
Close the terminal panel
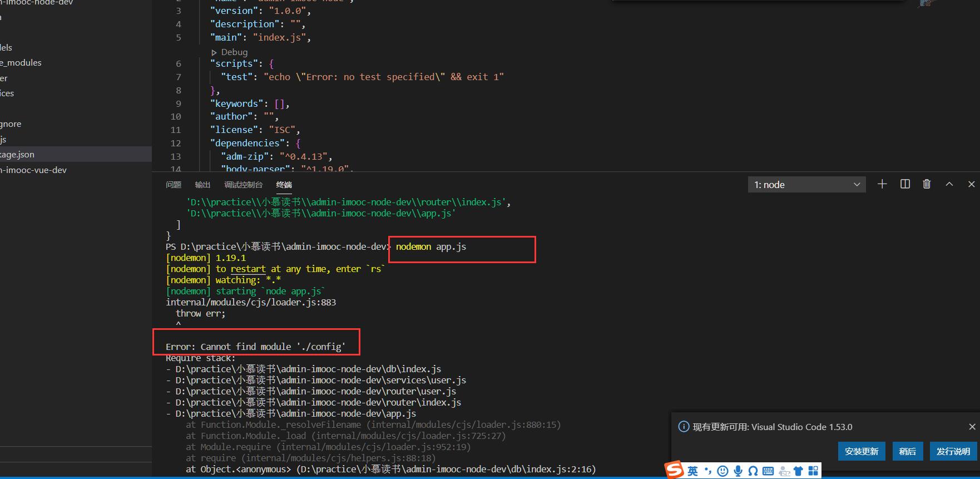click(x=972, y=184)
